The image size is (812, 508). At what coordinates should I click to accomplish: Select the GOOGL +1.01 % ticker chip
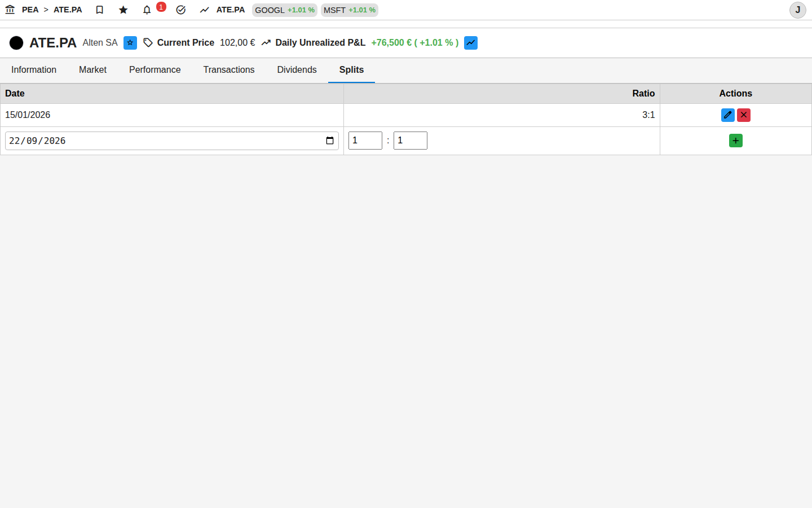285,10
